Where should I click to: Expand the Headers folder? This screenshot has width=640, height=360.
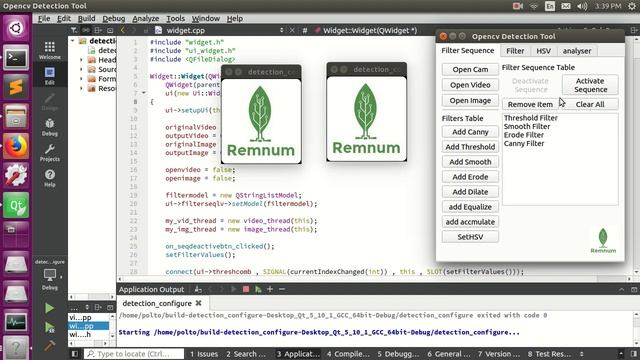pyautogui.click(x=81, y=60)
